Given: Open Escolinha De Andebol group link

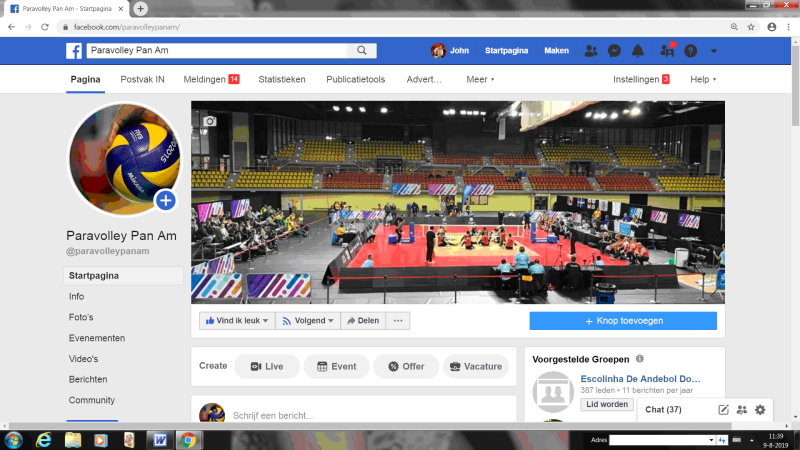Looking at the screenshot, I should [x=640, y=379].
